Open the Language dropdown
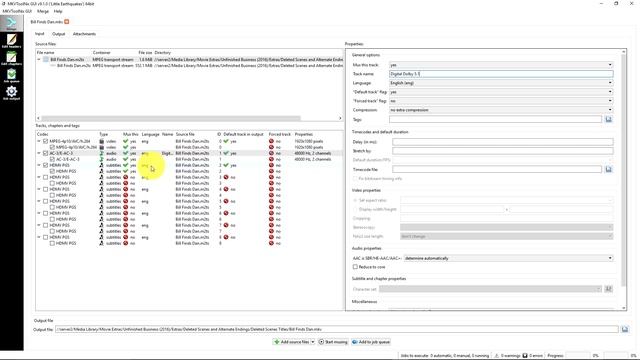The width and height of the screenshot is (640, 360). click(501, 83)
